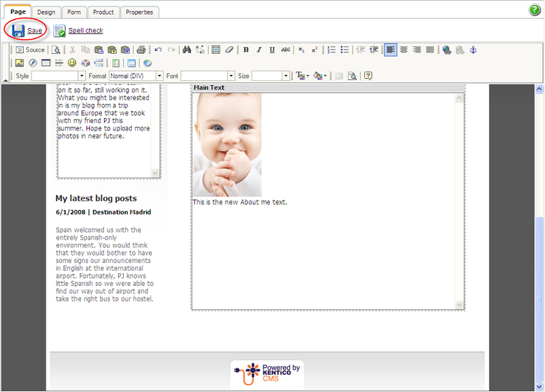Expand the Font dropdown
Image resolution: width=545 pixels, height=392 pixels.
(206, 76)
